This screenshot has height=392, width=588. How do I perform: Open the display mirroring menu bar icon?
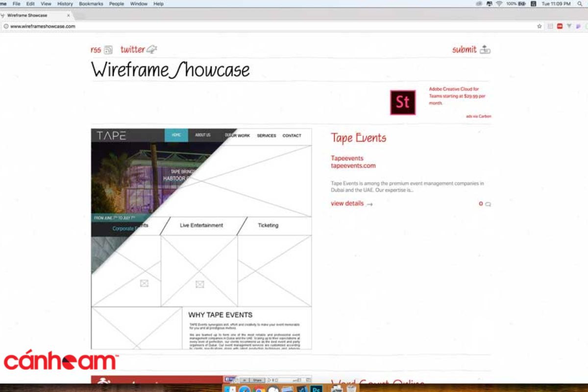[489, 3]
